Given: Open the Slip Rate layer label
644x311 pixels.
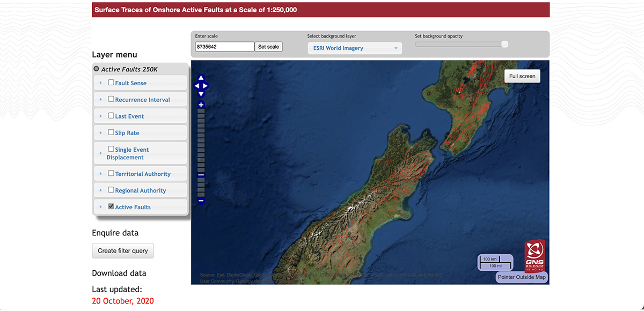Looking at the screenshot, I should (127, 133).
